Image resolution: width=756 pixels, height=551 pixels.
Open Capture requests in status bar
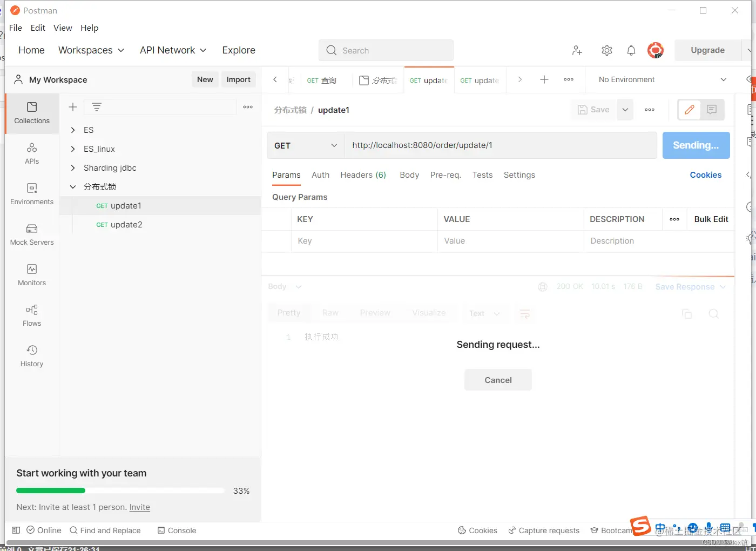coord(544,530)
